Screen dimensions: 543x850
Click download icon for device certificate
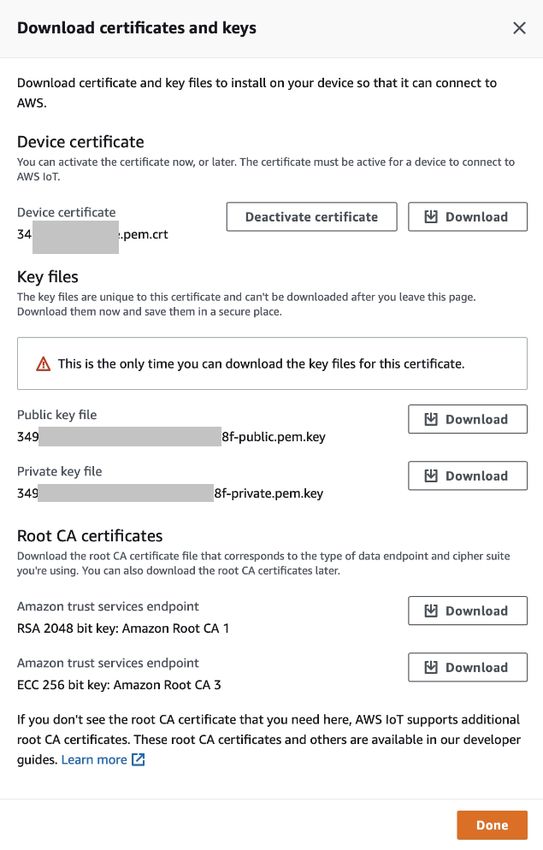431,217
